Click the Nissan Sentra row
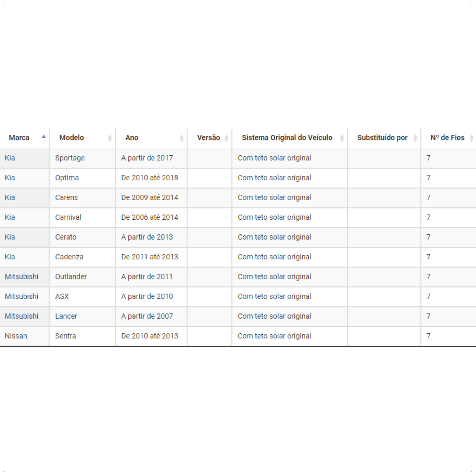The image size is (476, 476). (x=238, y=336)
